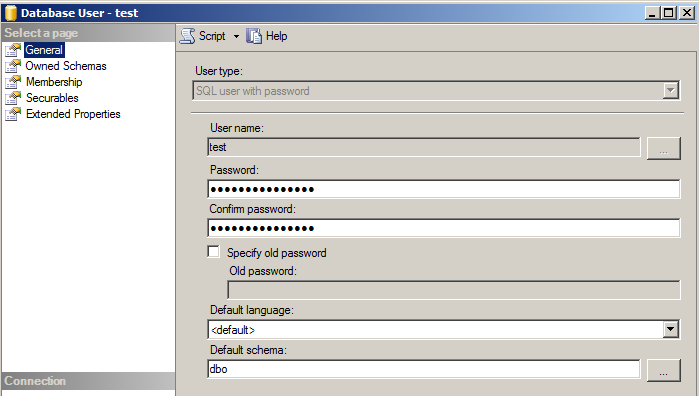Select the Membership page icon
The height and width of the screenshot is (396, 699).
click(13, 82)
